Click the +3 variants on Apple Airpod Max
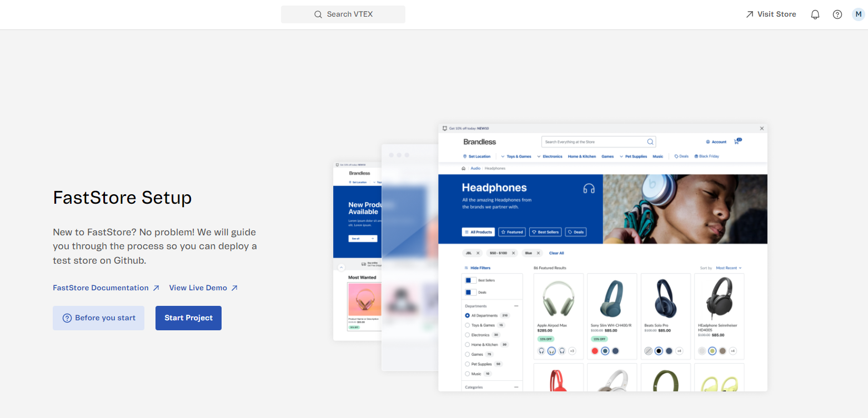 point(572,351)
